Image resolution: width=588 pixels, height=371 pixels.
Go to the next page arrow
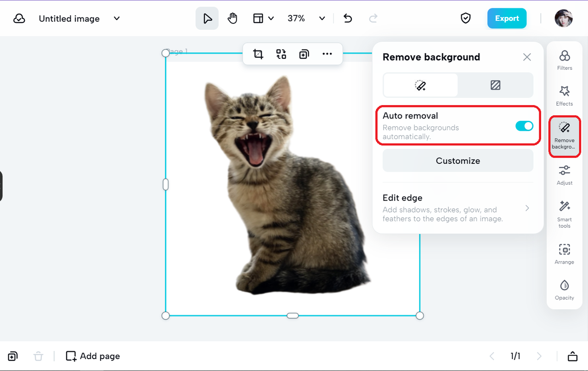pos(539,356)
